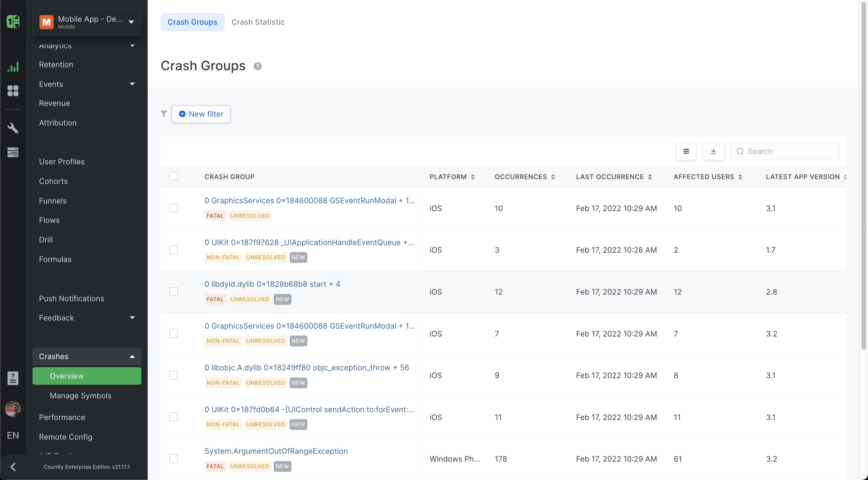Check the libdyld.dylib row

pyautogui.click(x=174, y=292)
